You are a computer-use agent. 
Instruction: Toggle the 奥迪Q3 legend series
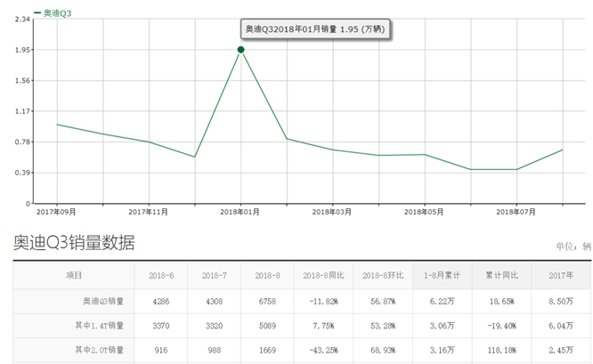pyautogui.click(x=53, y=13)
